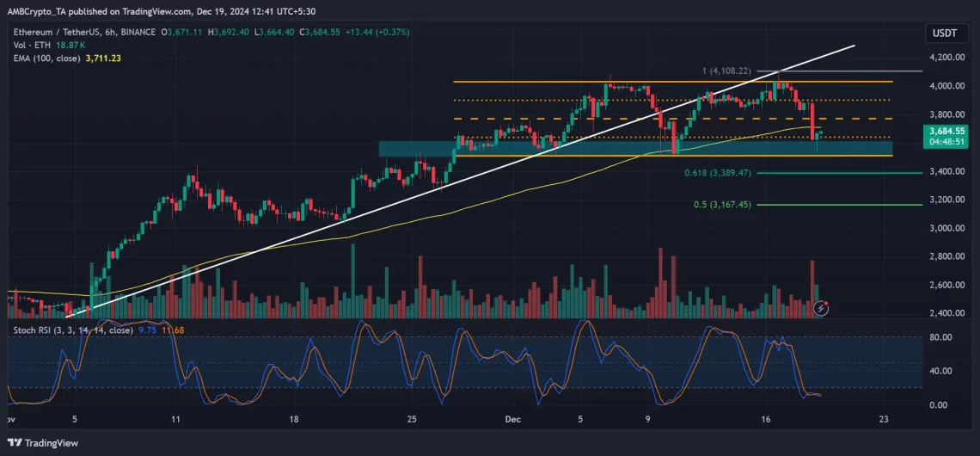The width and height of the screenshot is (980, 456).
Task: Click the TradingView logo at bottom left
Action: click(43, 443)
